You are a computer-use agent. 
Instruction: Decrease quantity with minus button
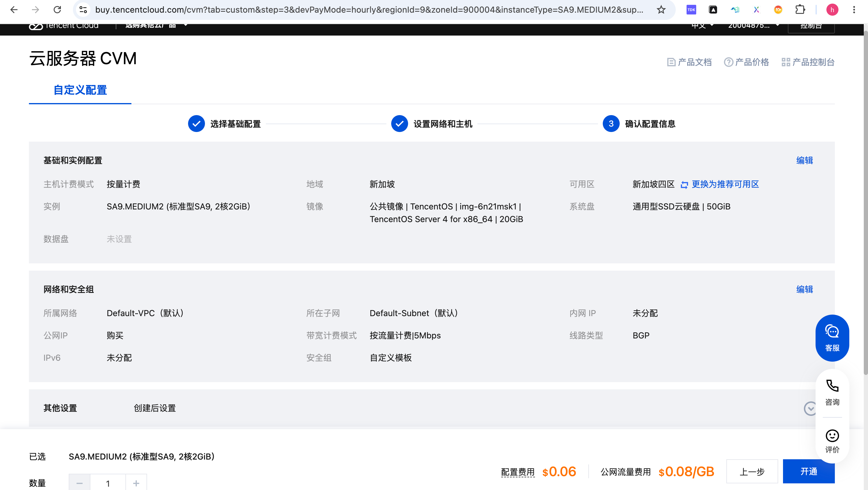coord(80,483)
